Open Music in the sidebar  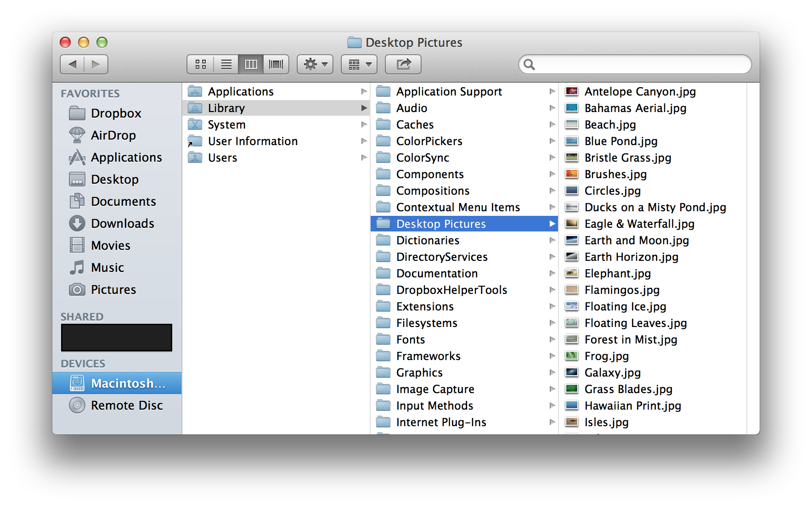pos(117,268)
